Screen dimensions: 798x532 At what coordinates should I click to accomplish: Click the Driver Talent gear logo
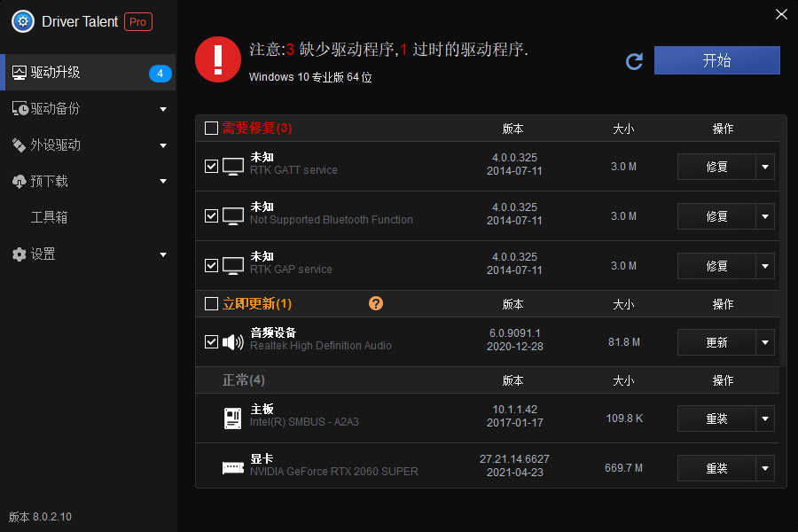[x=22, y=22]
